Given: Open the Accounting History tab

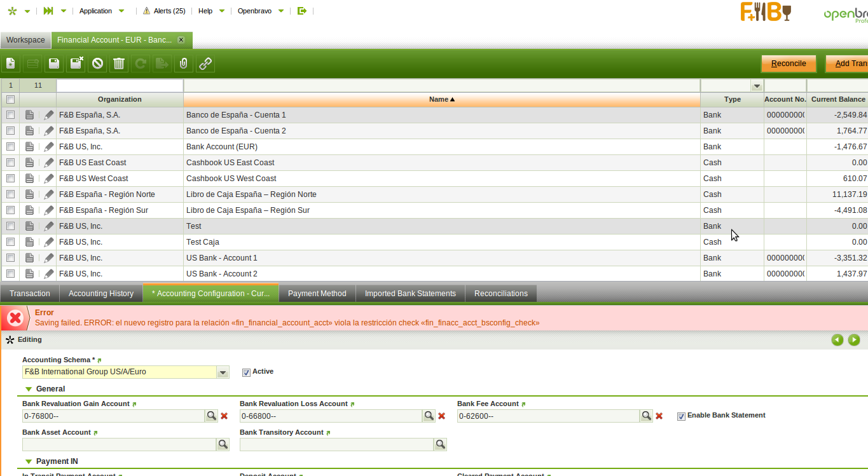Looking at the screenshot, I should (101, 294).
